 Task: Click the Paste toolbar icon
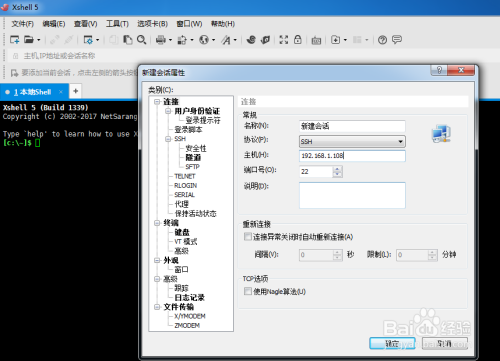128,40
